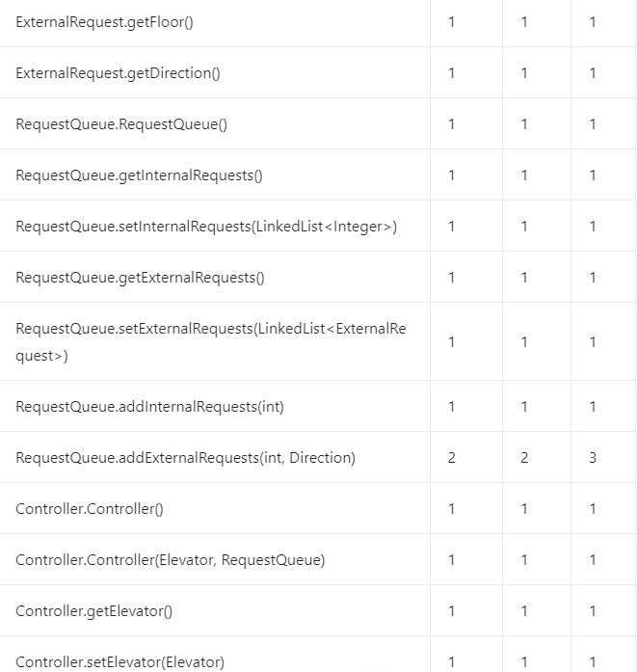Select the ExternalRequest.getDirection() row label
637x672 pixels.
(118, 72)
